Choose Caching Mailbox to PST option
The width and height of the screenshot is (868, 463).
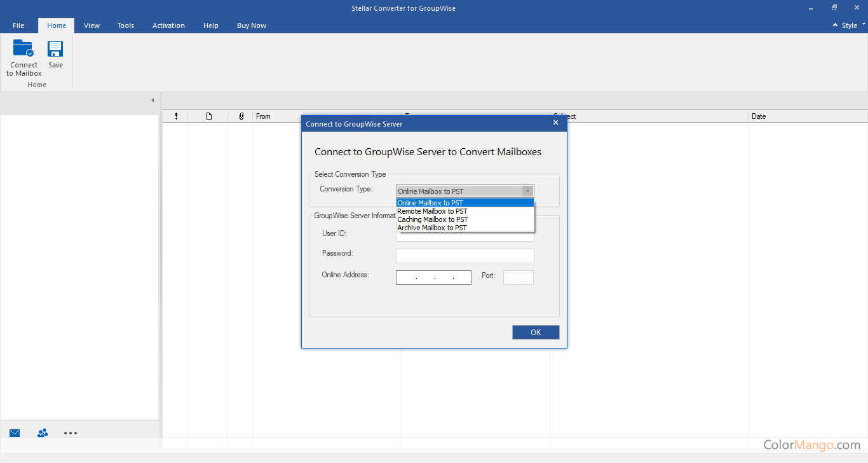[x=465, y=219]
